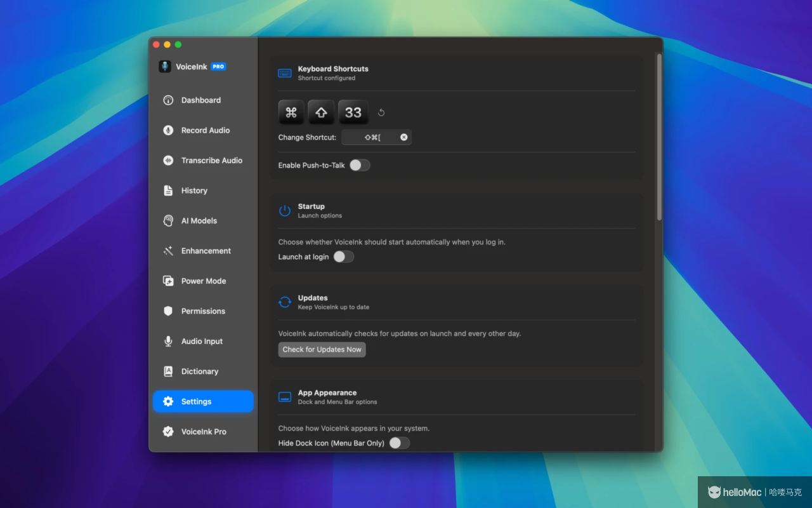The image size is (812, 508).
Task: Click the History document icon
Action: [x=168, y=190]
